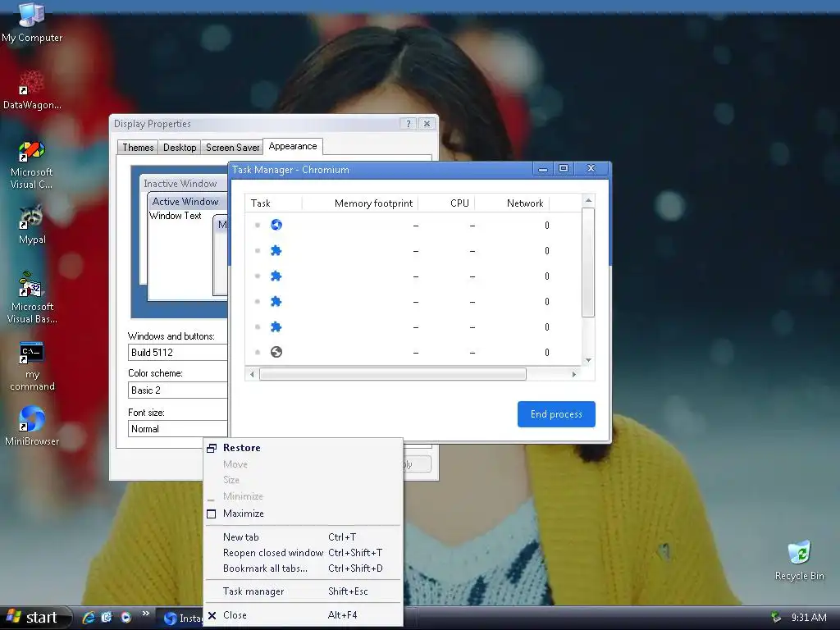
Task: Expand hidden quick launch items chevron
Action: [x=145, y=614]
